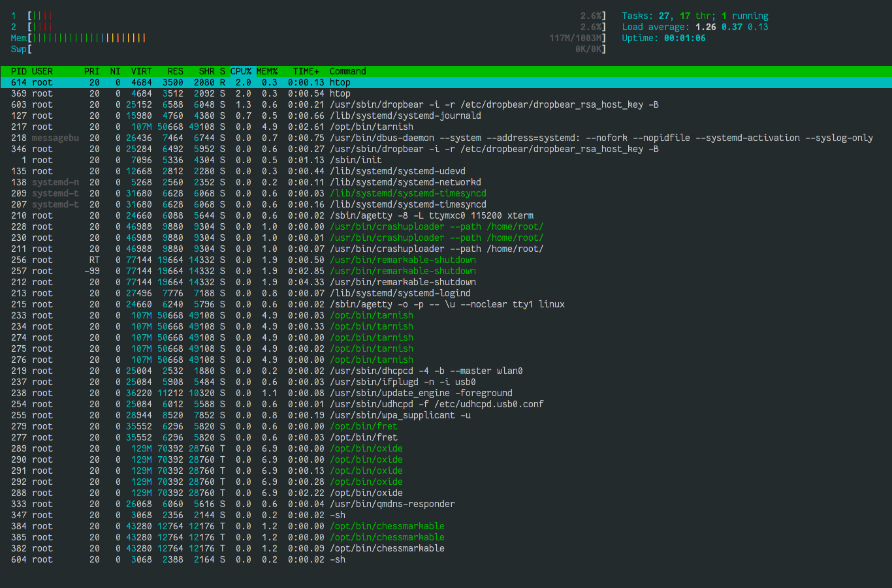Select crashuploader thread PID 228

(446, 226)
